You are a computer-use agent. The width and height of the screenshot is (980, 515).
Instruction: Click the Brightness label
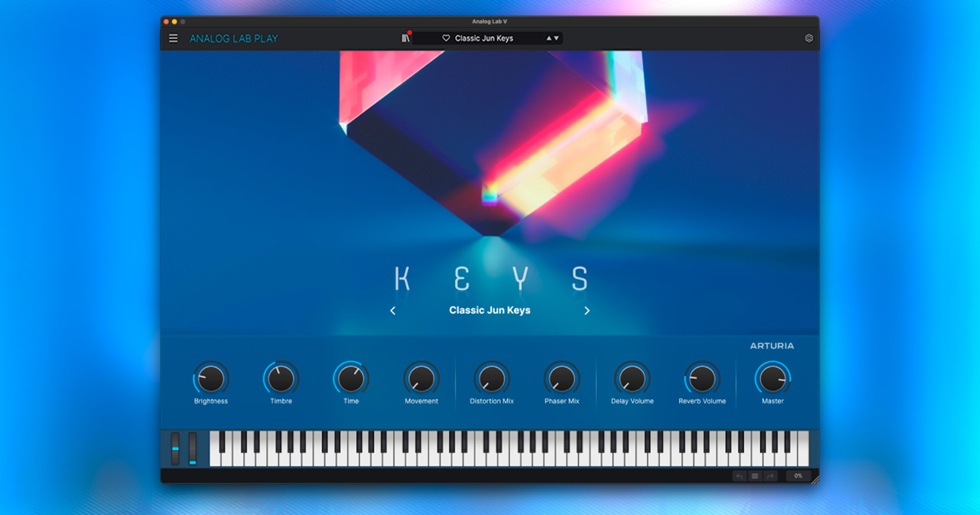pos(211,401)
